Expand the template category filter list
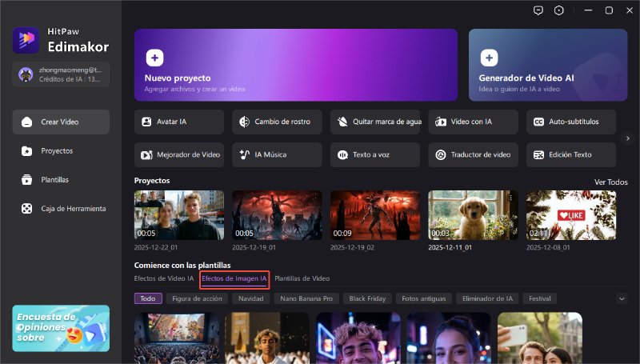 pyautogui.click(x=622, y=298)
